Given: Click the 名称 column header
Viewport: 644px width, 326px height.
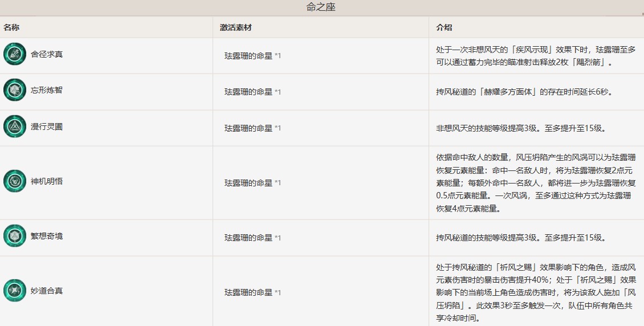Looking at the screenshot, I should coord(11,27).
